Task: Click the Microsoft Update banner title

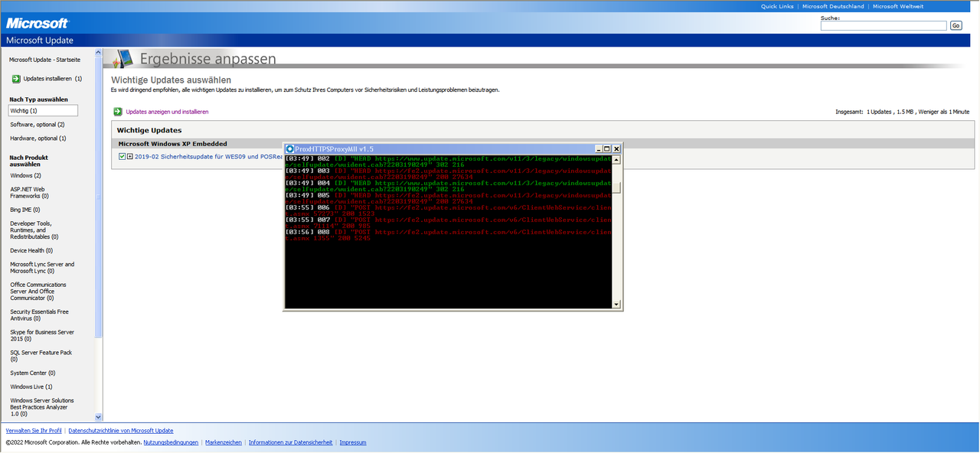Action: pyautogui.click(x=40, y=40)
